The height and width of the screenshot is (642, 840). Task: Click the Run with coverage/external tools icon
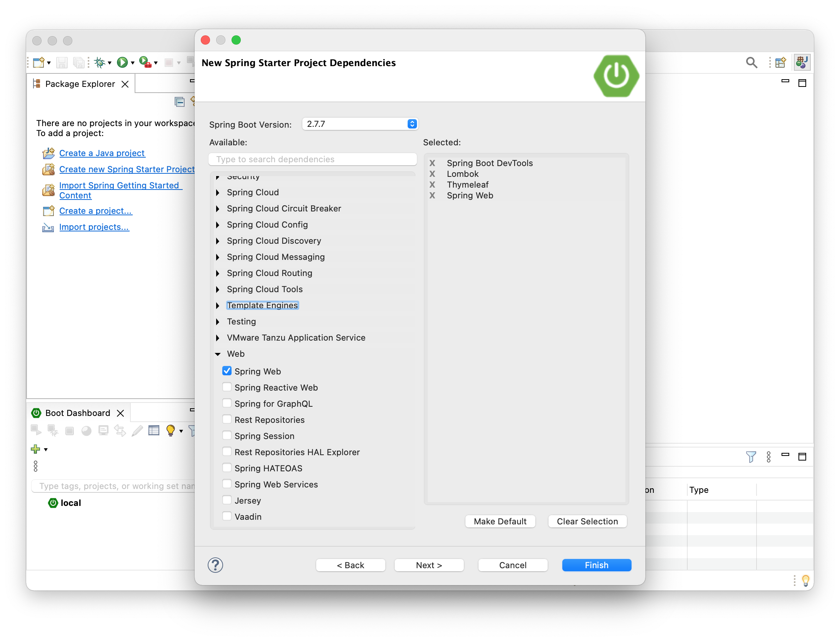point(145,62)
